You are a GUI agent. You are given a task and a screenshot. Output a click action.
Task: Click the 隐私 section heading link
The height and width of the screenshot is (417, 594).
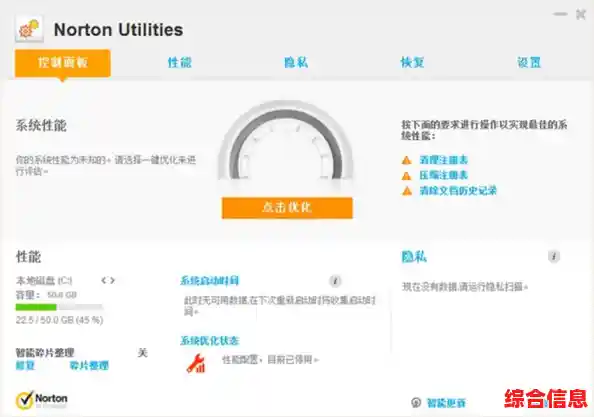coord(414,256)
